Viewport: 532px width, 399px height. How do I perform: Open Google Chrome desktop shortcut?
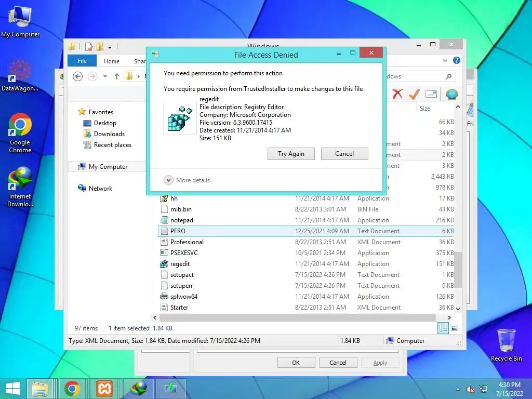click(20, 133)
